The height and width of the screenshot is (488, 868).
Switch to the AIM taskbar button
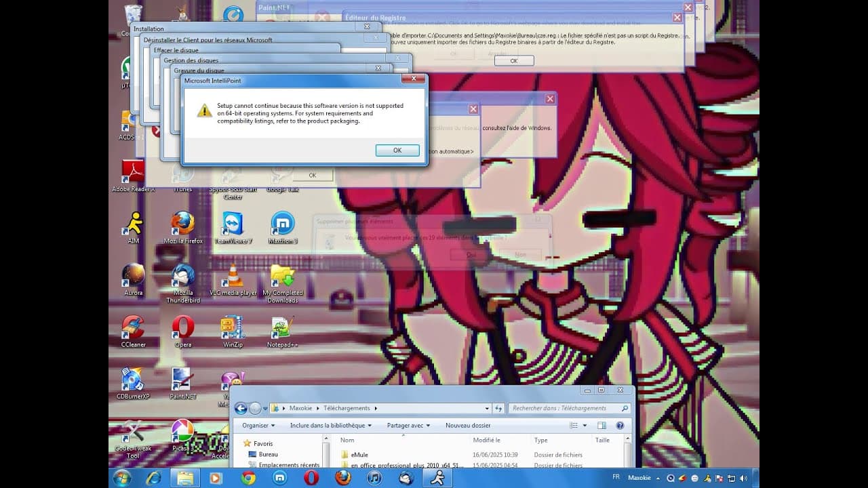pyautogui.click(x=437, y=478)
